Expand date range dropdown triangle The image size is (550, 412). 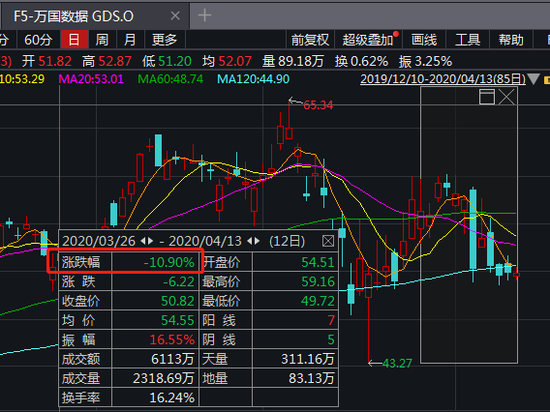coord(534,79)
